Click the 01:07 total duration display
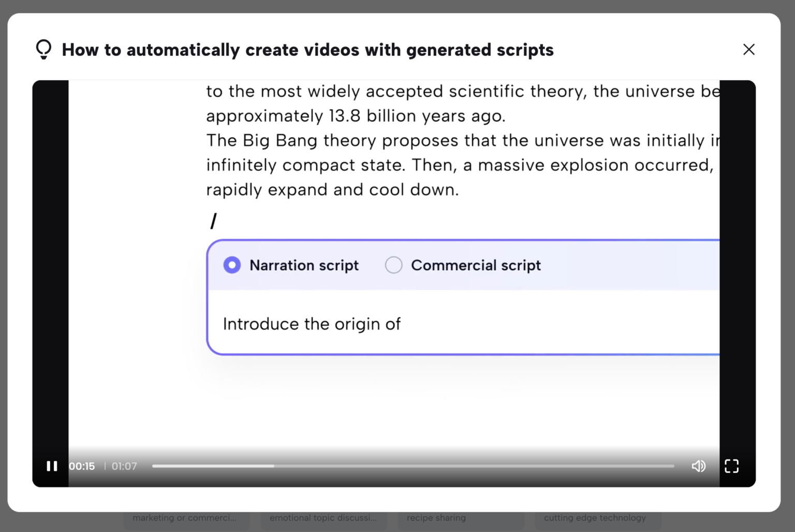The image size is (795, 532). [x=124, y=466]
